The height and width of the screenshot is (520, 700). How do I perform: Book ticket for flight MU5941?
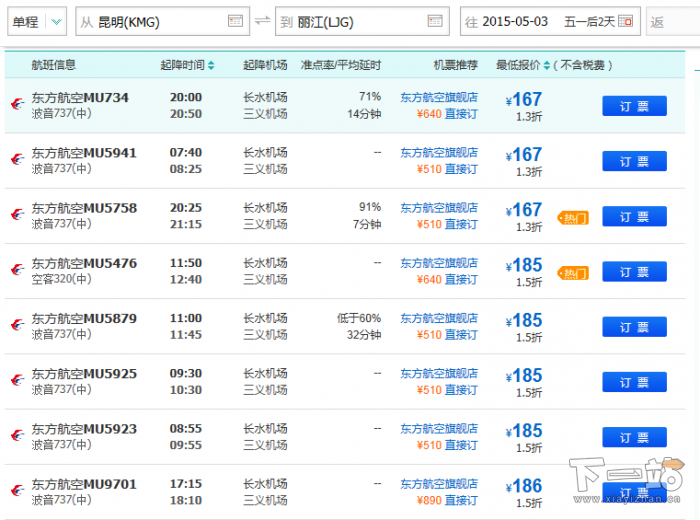pos(634,161)
